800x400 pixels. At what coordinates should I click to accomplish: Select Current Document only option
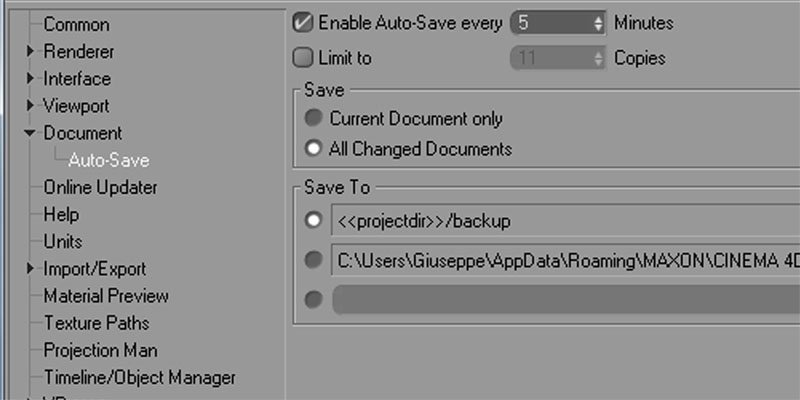(314, 119)
